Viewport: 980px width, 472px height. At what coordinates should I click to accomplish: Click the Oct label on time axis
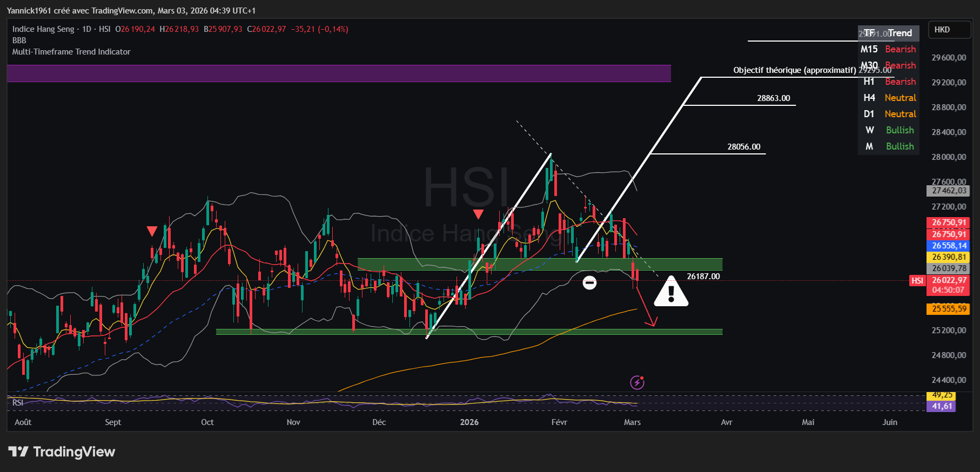pyautogui.click(x=207, y=422)
